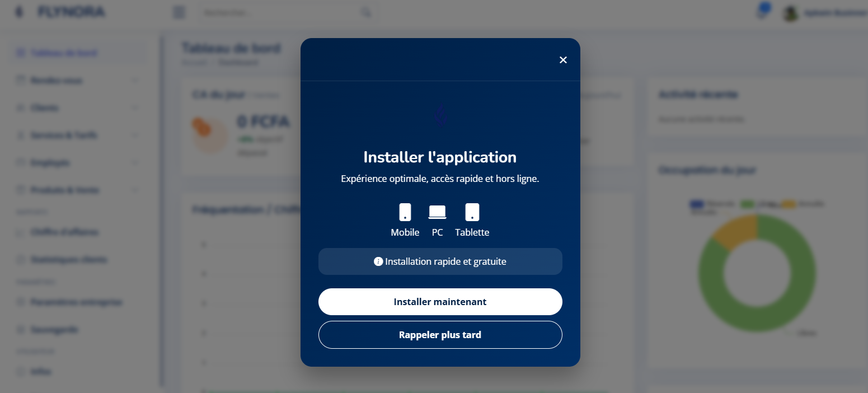Click the Occupation du jour heading in background

click(708, 170)
